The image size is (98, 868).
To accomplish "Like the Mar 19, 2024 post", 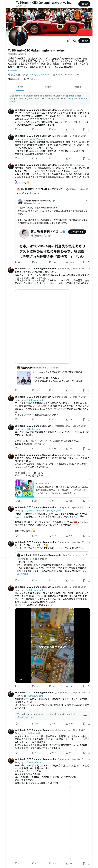I will point(50,420).
